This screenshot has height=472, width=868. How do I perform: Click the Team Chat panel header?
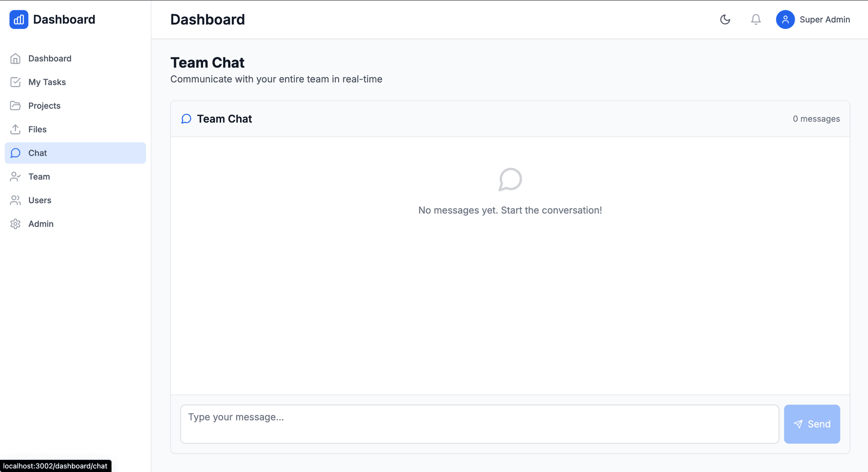(224, 118)
